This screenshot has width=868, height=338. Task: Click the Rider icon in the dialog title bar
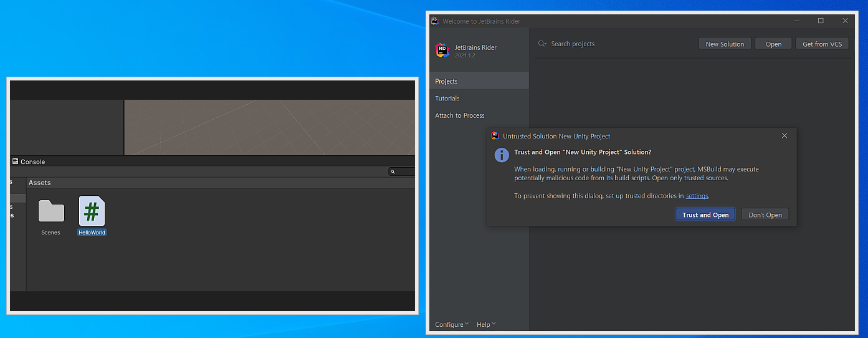495,135
